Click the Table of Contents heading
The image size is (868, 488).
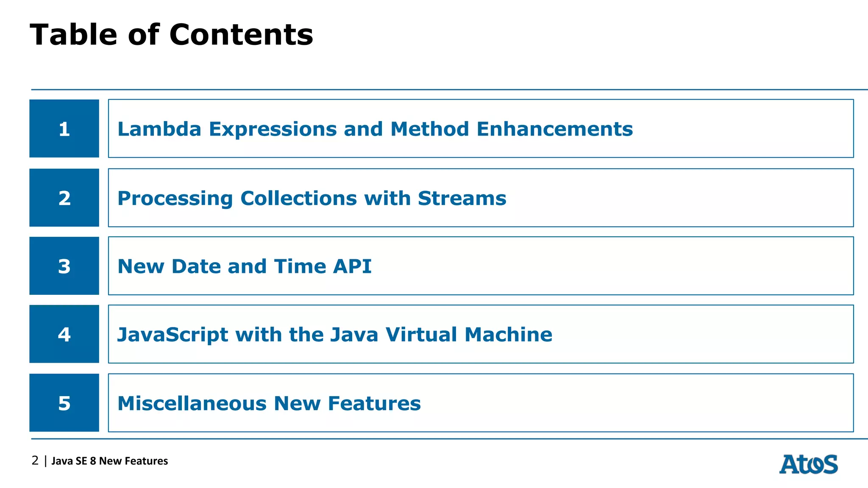171,34
